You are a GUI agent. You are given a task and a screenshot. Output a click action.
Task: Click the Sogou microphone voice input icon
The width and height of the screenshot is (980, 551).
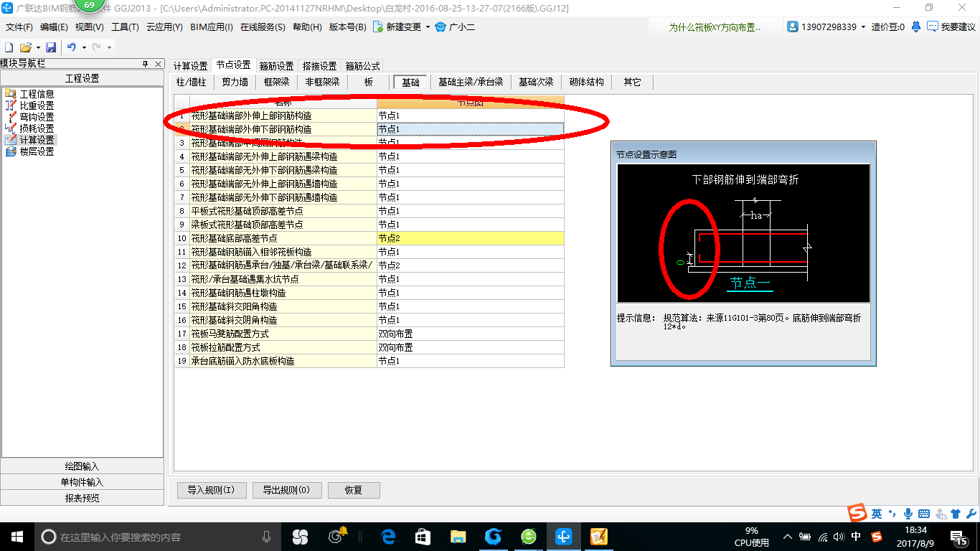908,514
